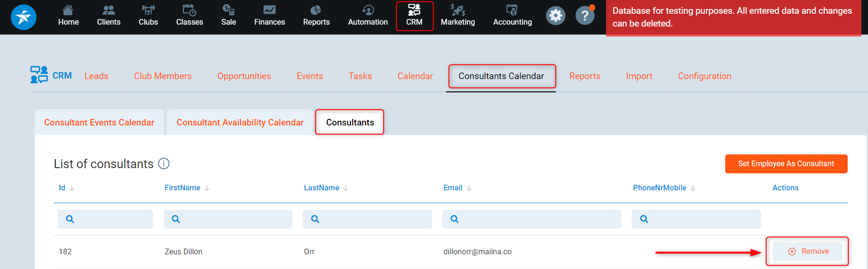The image size is (868, 269).
Task: Open the Home section
Action: (x=69, y=16)
